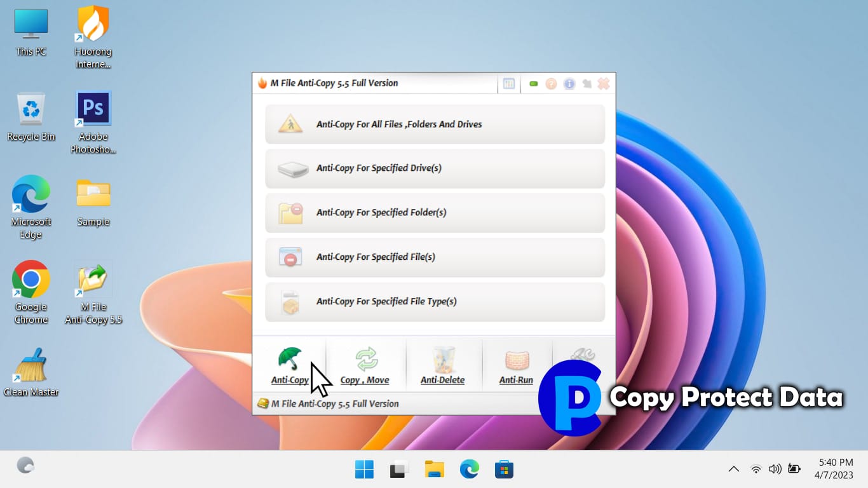
Task: Click Anti-Copy For All Files, Folders And Drives
Action: (x=435, y=125)
